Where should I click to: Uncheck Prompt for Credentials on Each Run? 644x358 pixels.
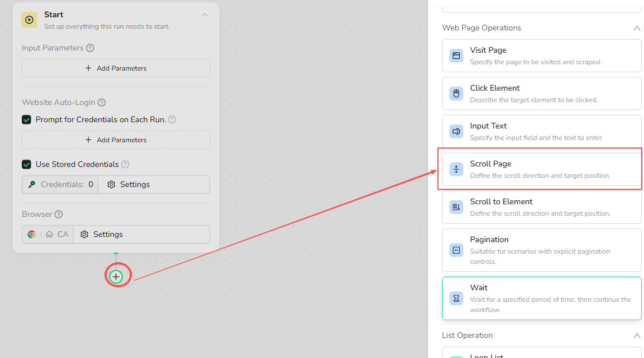click(x=26, y=120)
